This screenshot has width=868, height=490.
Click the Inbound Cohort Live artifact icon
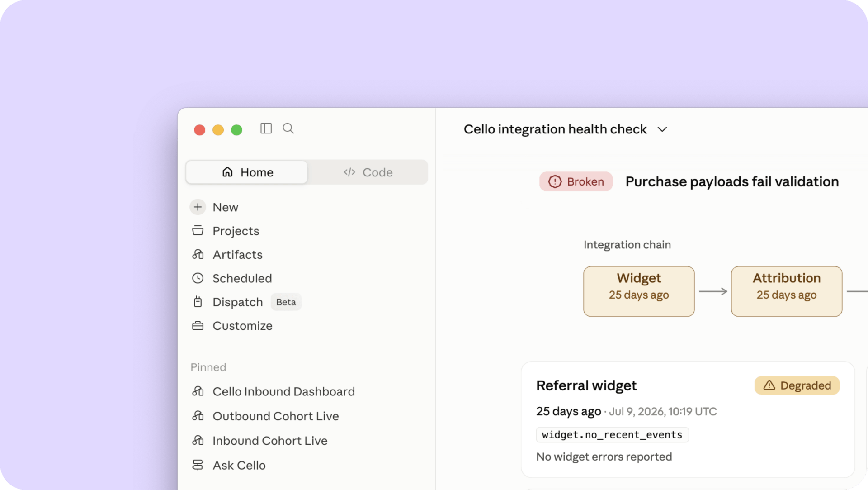pos(198,440)
